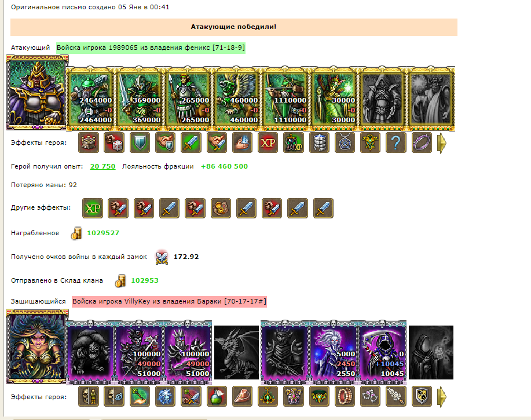The height and width of the screenshot is (420, 531).
Task: Click the griffin unit card with 460000
Action: (236, 98)
